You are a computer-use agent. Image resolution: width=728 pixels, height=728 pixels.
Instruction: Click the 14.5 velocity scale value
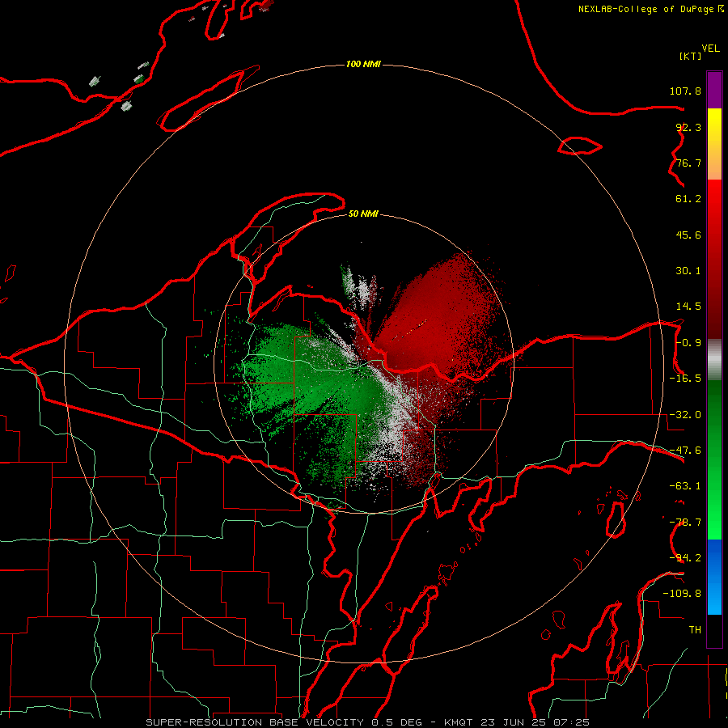click(x=688, y=307)
